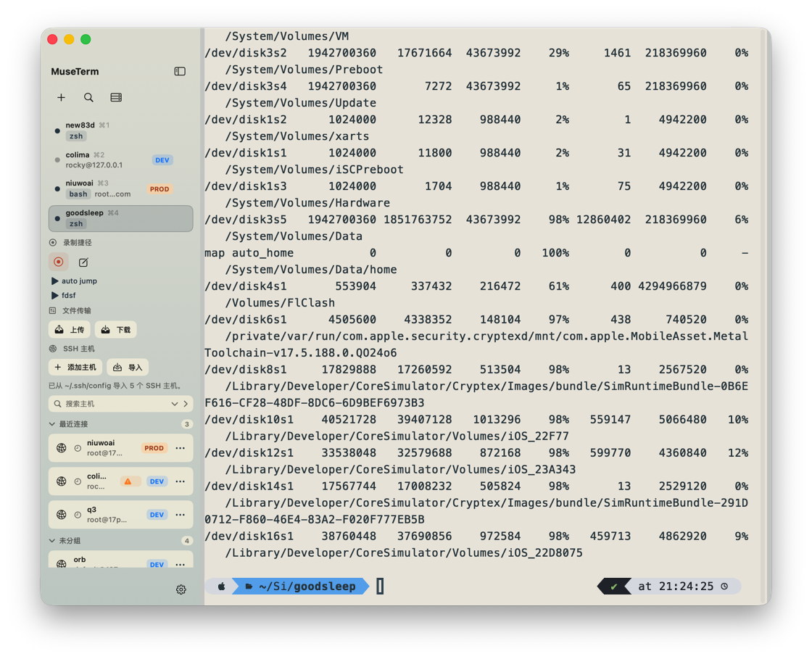Toggle the sidebar panel icon
The height and width of the screenshot is (659, 812).
(180, 72)
